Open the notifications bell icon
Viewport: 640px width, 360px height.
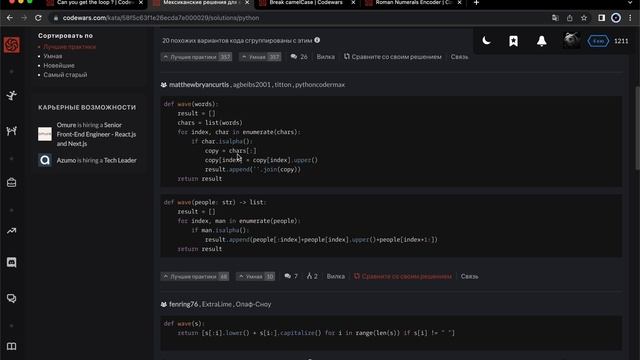(542, 41)
